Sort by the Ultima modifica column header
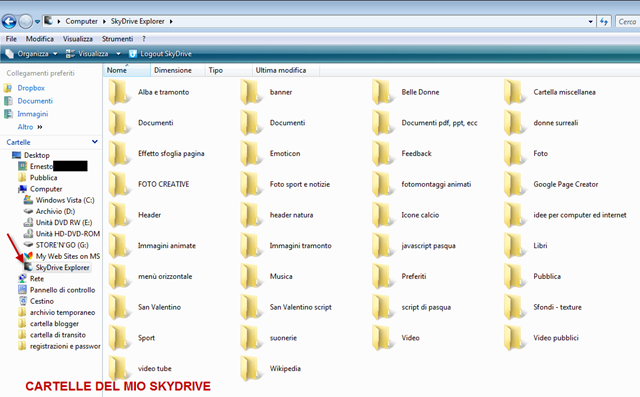Viewport: 640px width, 397px height. click(x=286, y=70)
